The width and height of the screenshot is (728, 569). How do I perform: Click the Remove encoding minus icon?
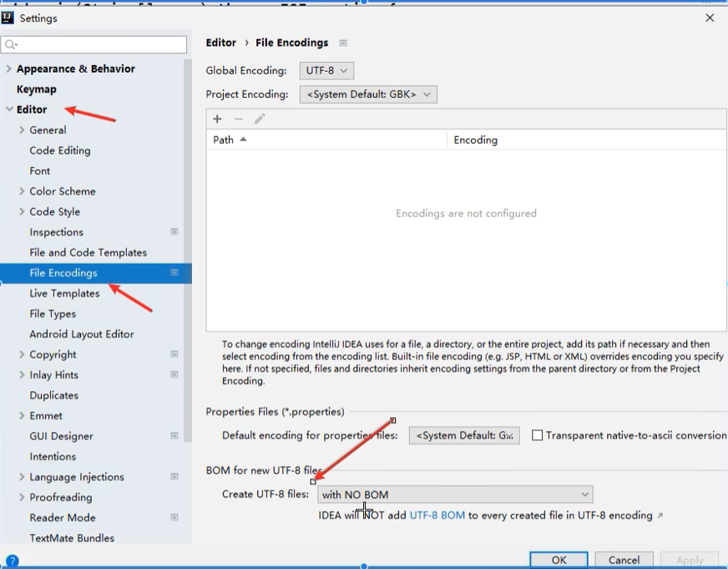[x=238, y=119]
